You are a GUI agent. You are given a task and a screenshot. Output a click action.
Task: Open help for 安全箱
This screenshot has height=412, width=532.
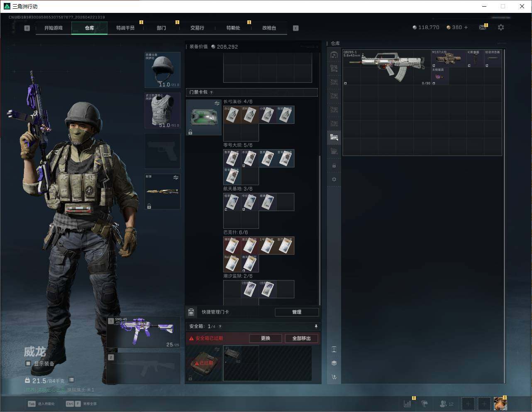(220, 326)
